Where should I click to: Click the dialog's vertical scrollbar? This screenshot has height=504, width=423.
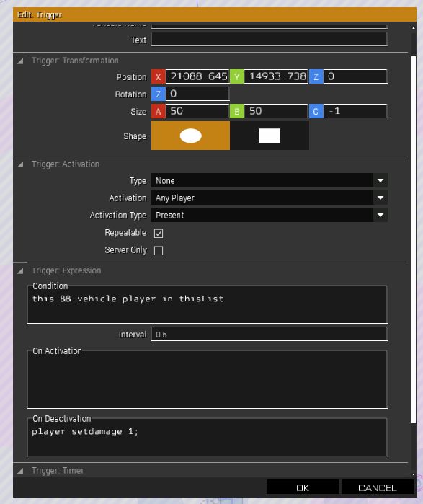coord(414,239)
